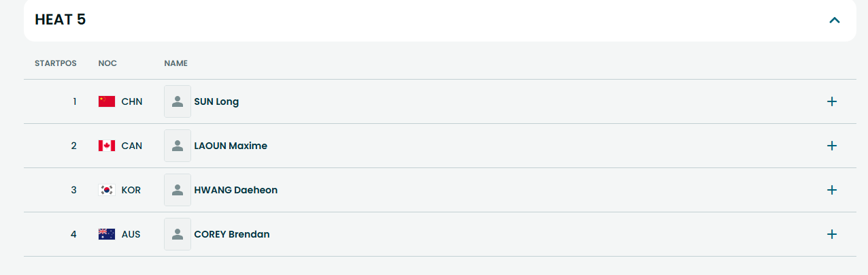The height and width of the screenshot is (275, 868).
Task: Expand LAOUN Maxime details plus icon
Action: pos(831,146)
